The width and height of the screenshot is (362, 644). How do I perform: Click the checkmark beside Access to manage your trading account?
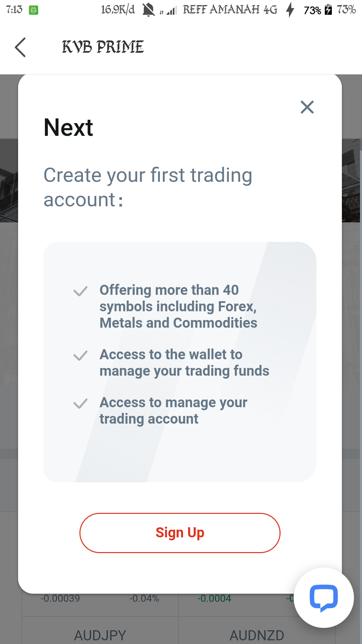coord(80,403)
